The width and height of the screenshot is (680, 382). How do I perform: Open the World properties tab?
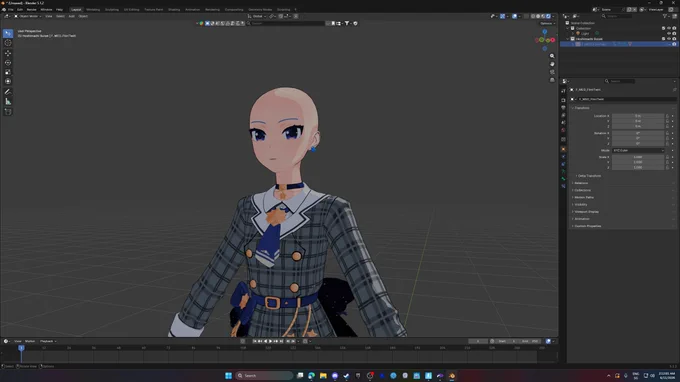[563, 130]
